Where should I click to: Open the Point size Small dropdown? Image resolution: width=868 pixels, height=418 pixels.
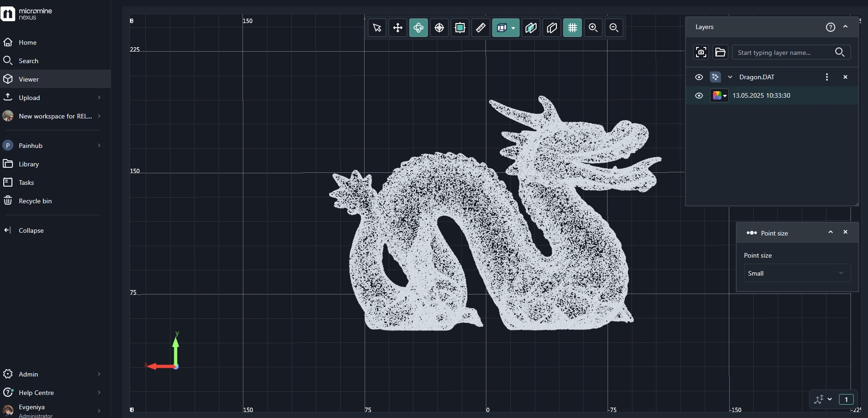797,273
